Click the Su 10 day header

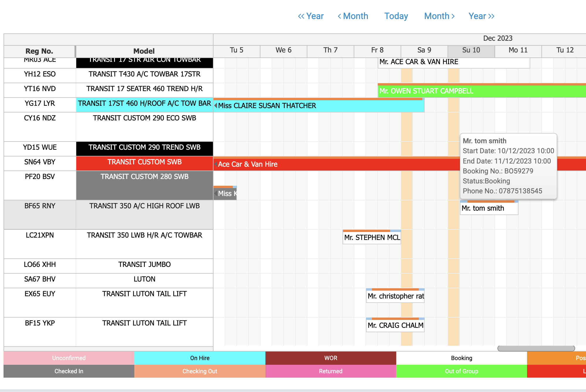[471, 50]
